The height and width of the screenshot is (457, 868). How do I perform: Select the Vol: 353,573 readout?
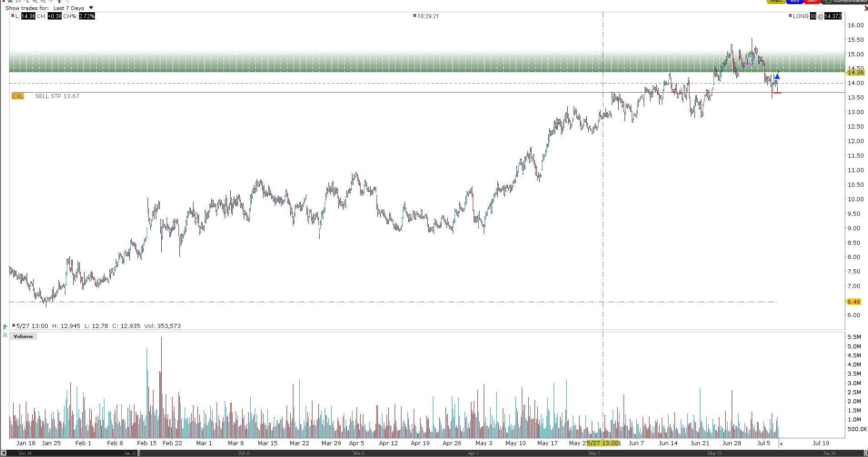[163, 326]
